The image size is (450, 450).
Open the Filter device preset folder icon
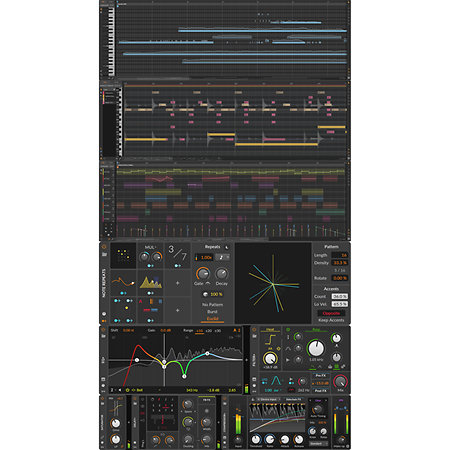(x=254, y=336)
